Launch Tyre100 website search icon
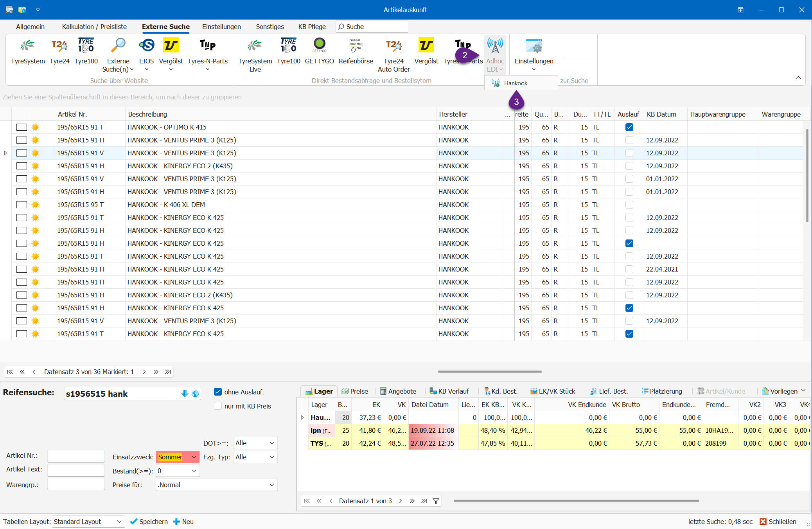 (x=86, y=51)
